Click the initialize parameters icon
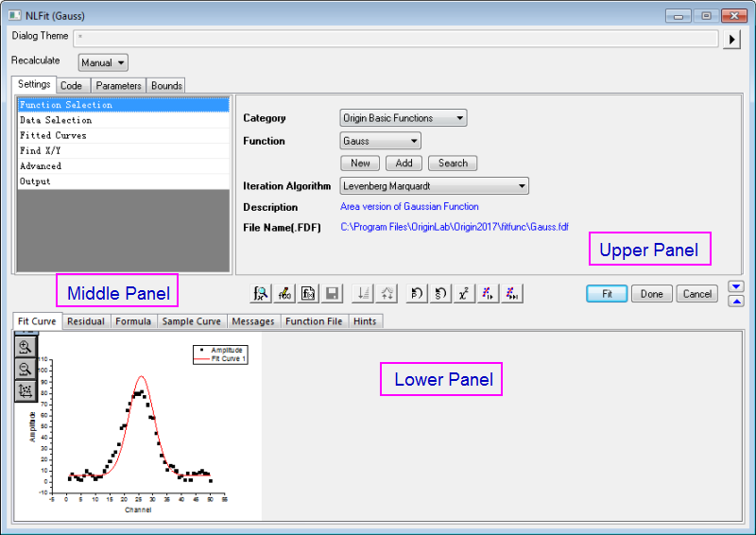The image size is (756, 535). click(417, 294)
